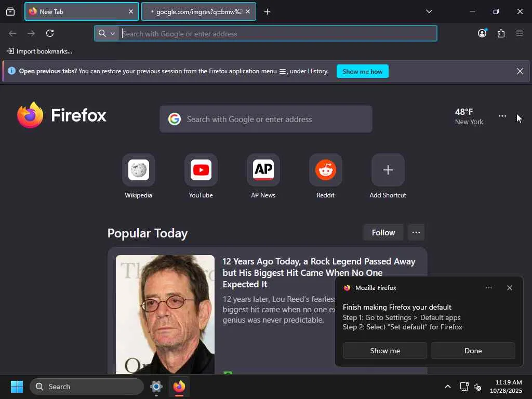Open a new tab with plus button
532x399 pixels.
pyautogui.click(x=267, y=12)
